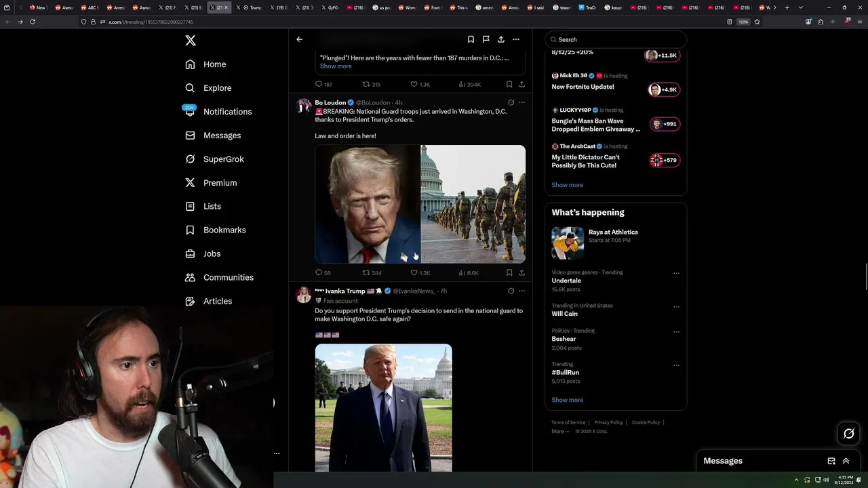Screen dimensions: 868x488
Task: Open the Undertale trending topic
Action: point(566,281)
